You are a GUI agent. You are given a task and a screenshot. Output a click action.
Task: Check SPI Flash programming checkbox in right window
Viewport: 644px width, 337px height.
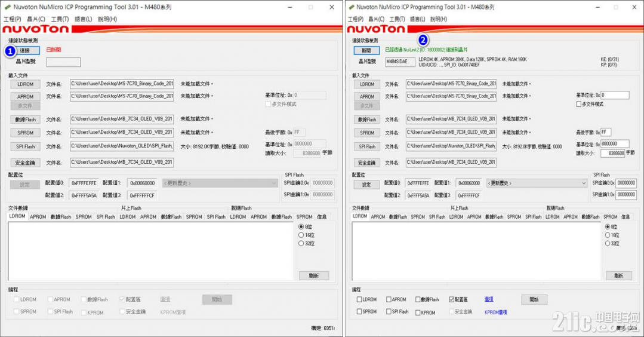(389, 311)
